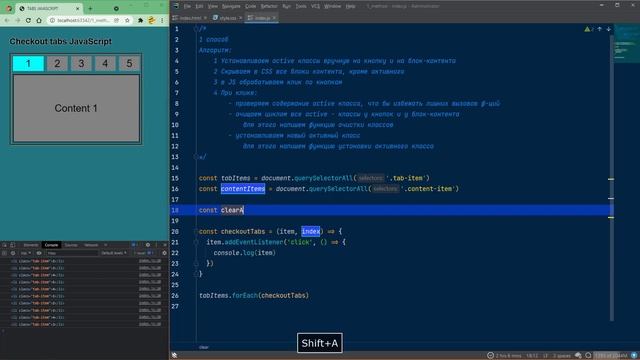Screen dimensions: 640x360
Task: Click the IDE status bar notifications icon
Action: tap(634, 356)
